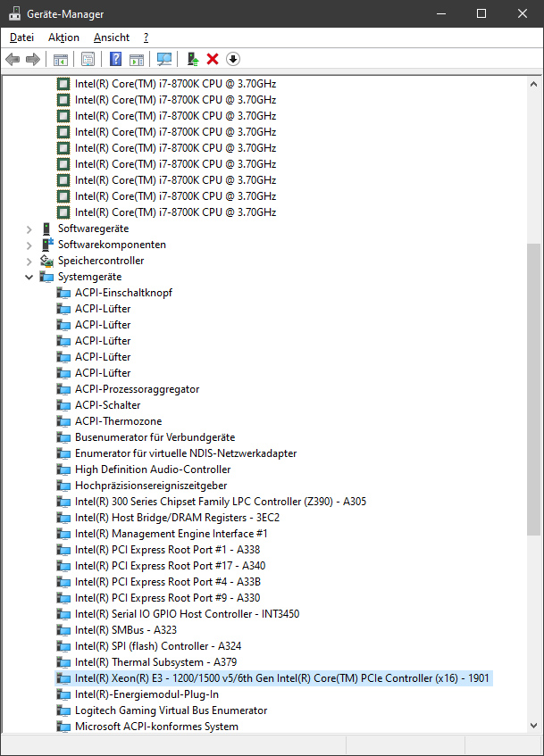This screenshot has height=756, width=544.
Task: Select Hochpräzisionsereigniszeitgeber
Action: coord(151,486)
